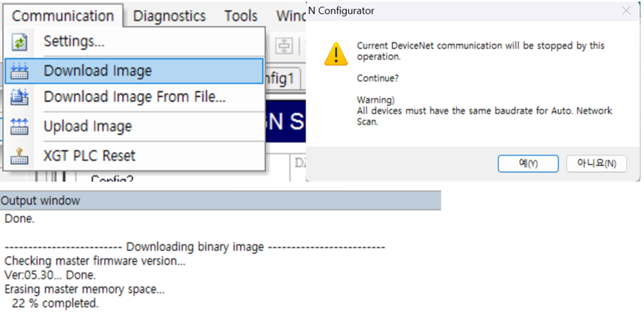
Task: Pick Download Image From File... entry
Action: [134, 97]
